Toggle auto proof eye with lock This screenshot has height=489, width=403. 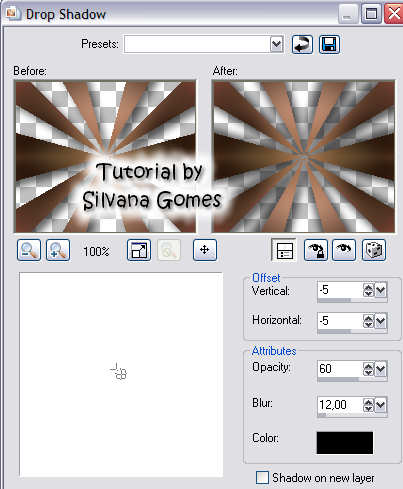coord(316,250)
